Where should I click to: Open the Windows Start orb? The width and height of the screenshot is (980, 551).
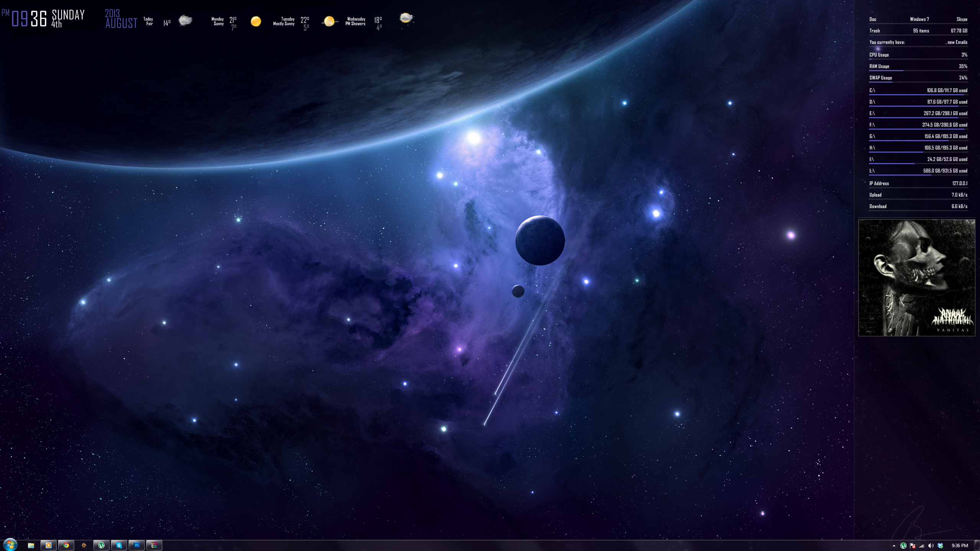click(10, 545)
